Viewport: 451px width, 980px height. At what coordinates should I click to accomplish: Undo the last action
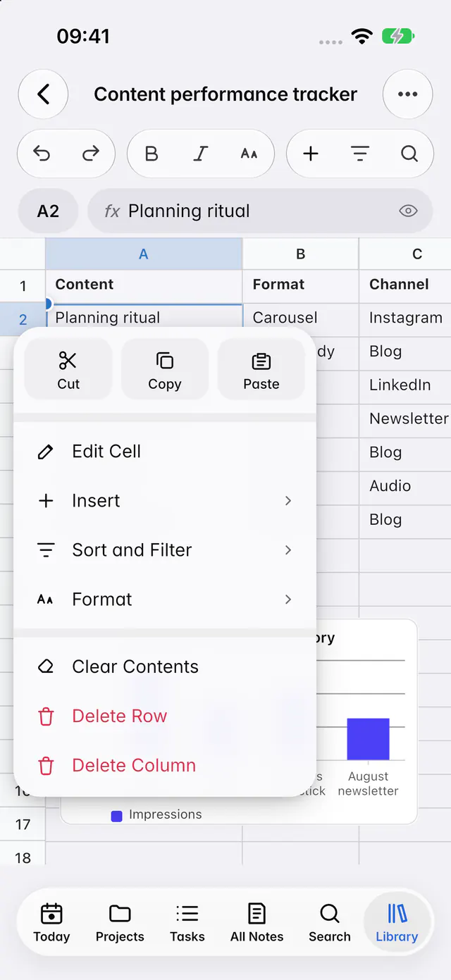(x=42, y=154)
